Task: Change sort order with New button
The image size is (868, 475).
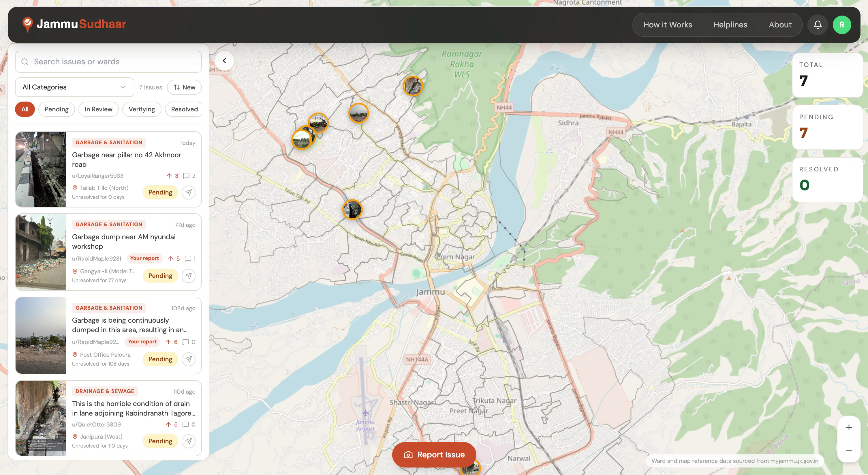Action: [x=184, y=87]
